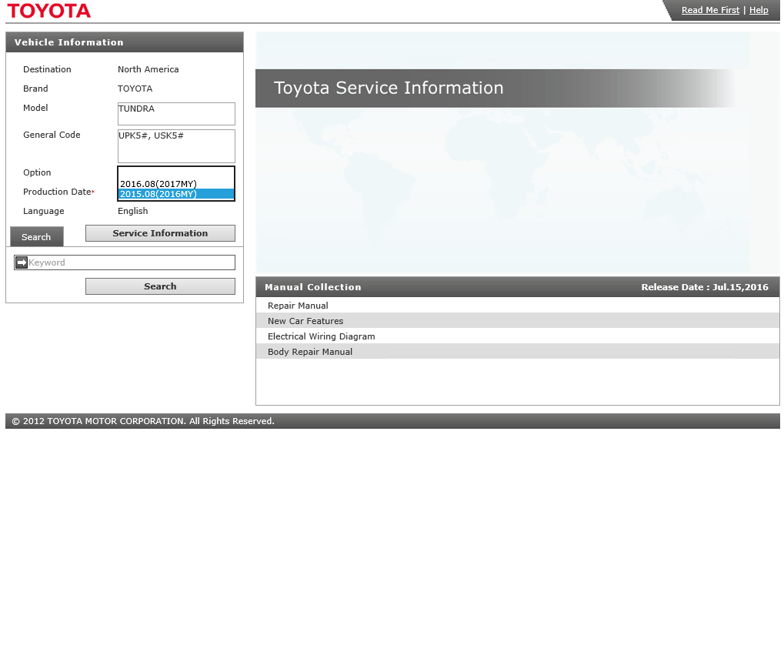Click the Release Date : Jul.15,2016 text
The image size is (784, 672).
(x=705, y=287)
